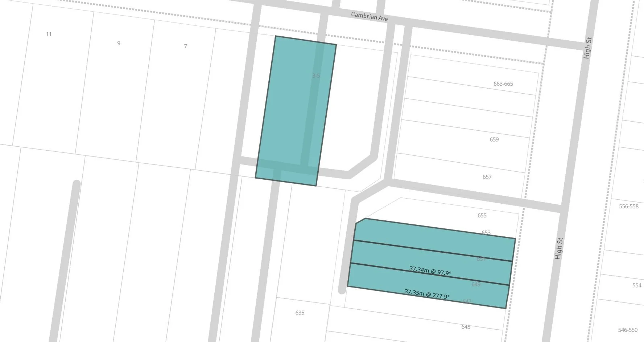Click the 645 lot label
The image size is (644, 342).
466,327
